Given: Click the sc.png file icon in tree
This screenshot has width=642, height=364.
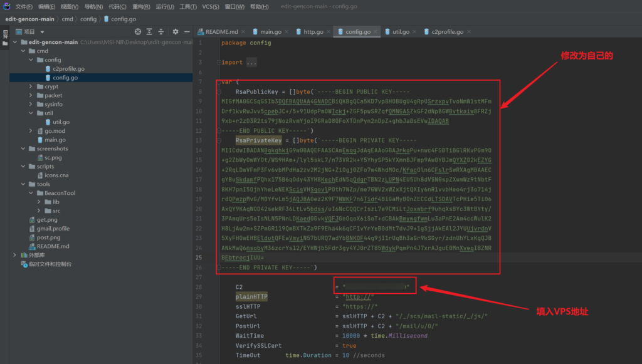Looking at the screenshot, I should tap(40, 157).
